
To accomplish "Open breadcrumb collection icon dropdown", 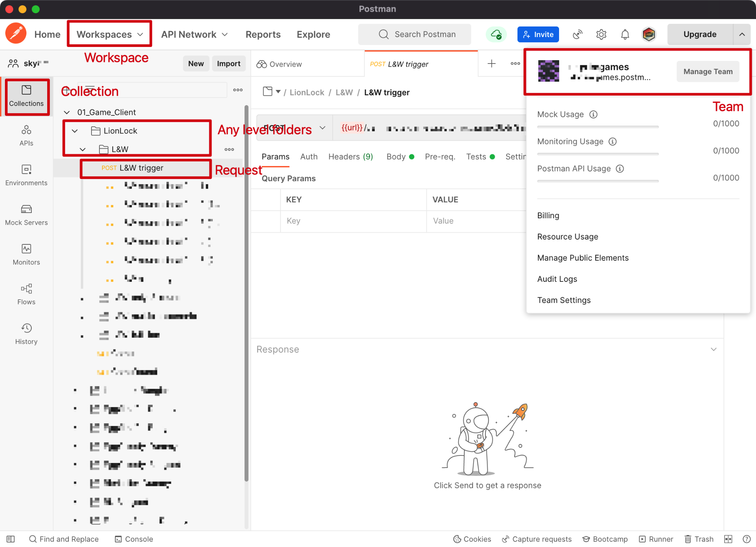I will [272, 92].
